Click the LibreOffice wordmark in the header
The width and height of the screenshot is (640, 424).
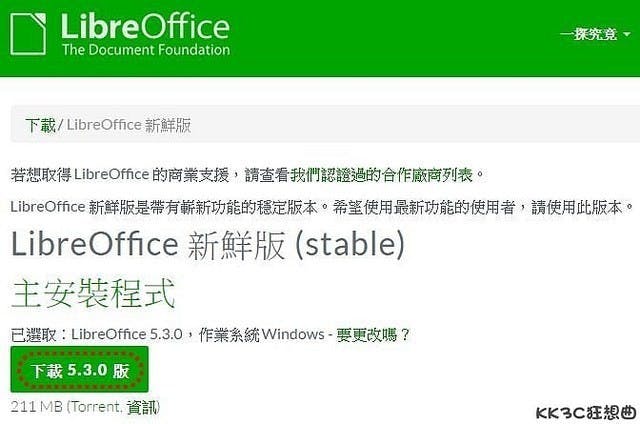click(145, 24)
